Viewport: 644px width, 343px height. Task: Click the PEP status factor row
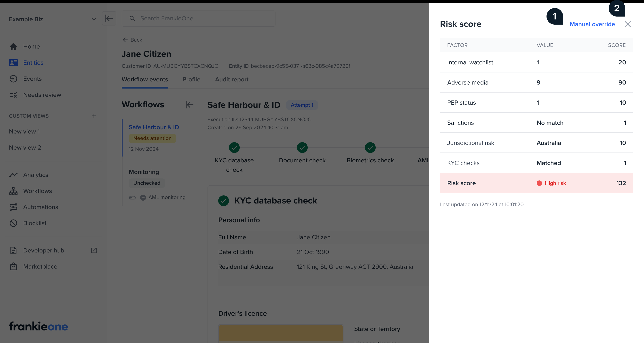pos(536,103)
